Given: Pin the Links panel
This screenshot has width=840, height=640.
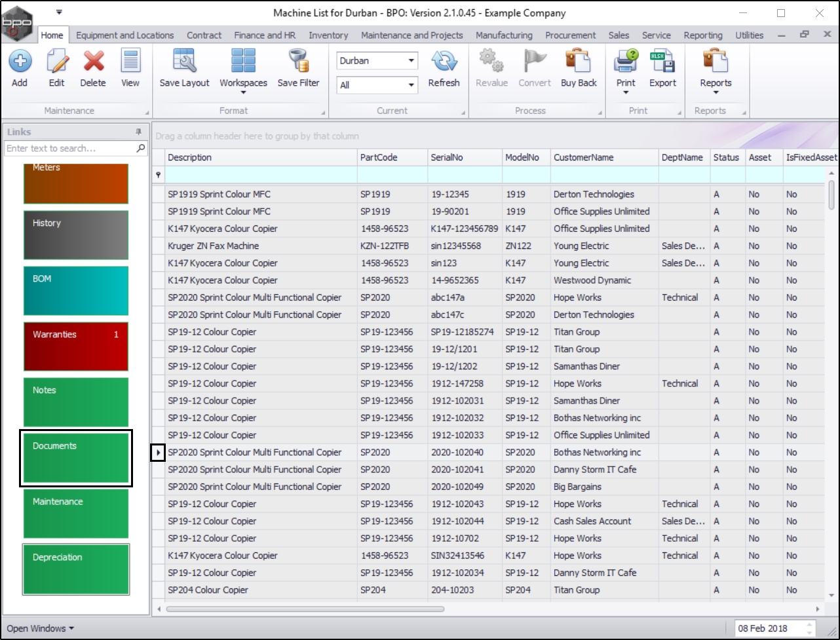Looking at the screenshot, I should point(138,132).
